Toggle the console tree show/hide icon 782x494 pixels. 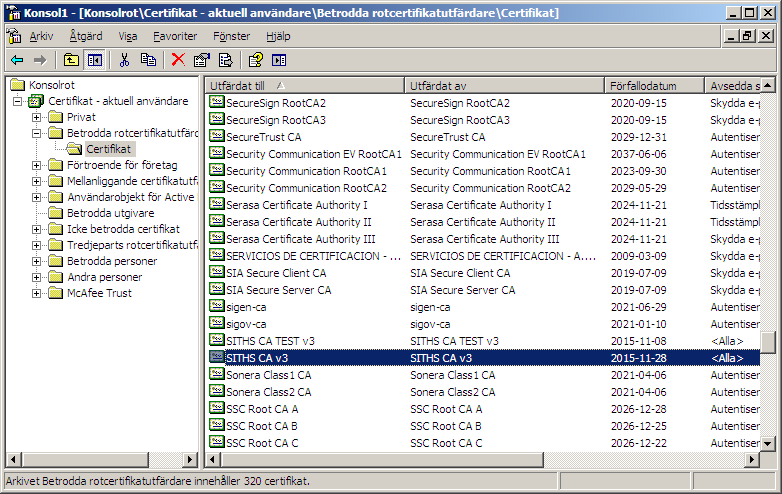point(95,60)
